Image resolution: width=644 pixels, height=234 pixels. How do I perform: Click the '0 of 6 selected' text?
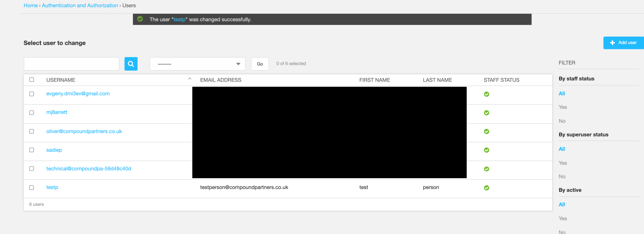[x=291, y=64]
